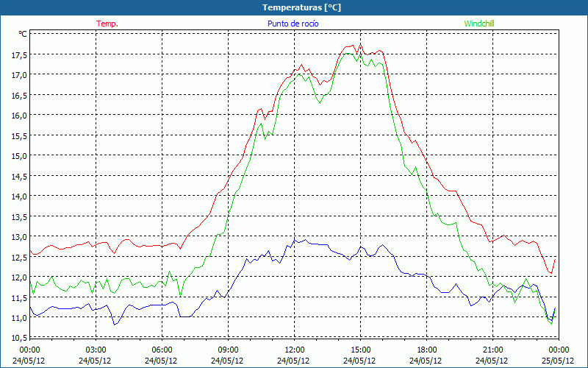Viewport: 588px width, 368px height.
Task: Select the blue 'Punto de rocío' legend label
Action: coord(293,24)
